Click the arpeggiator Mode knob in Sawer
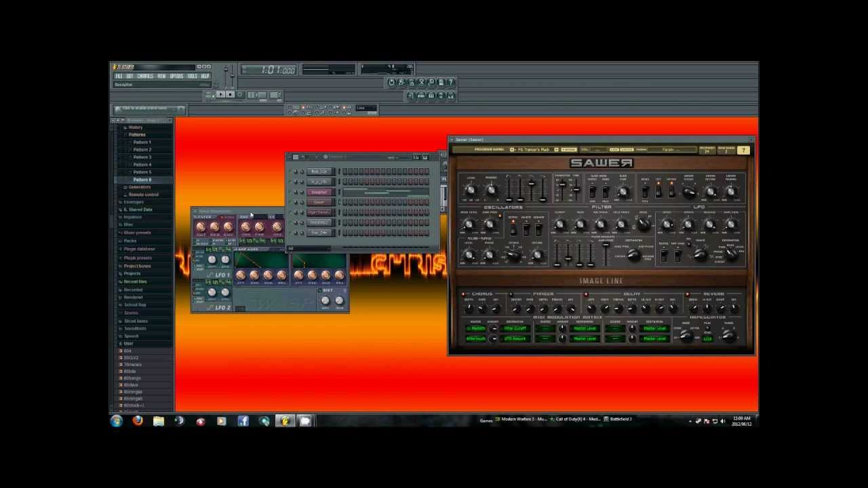Image resolution: width=868 pixels, height=488 pixels. (686, 335)
